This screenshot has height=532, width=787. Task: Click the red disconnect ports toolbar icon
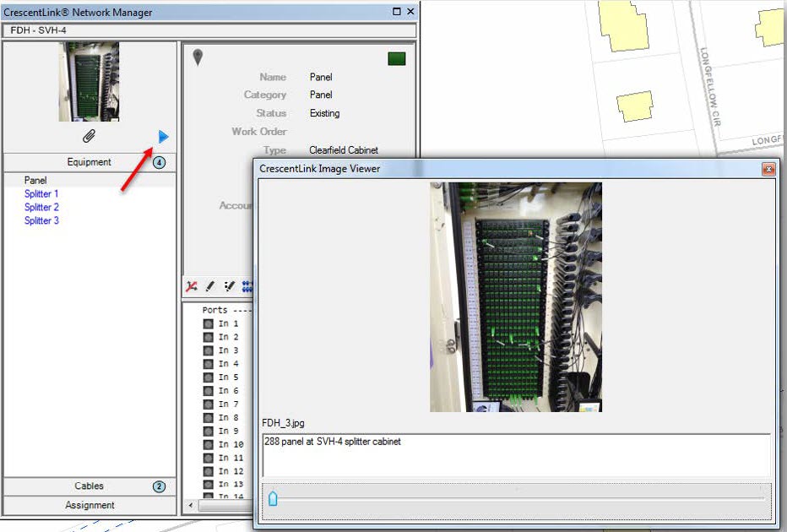tap(191, 286)
